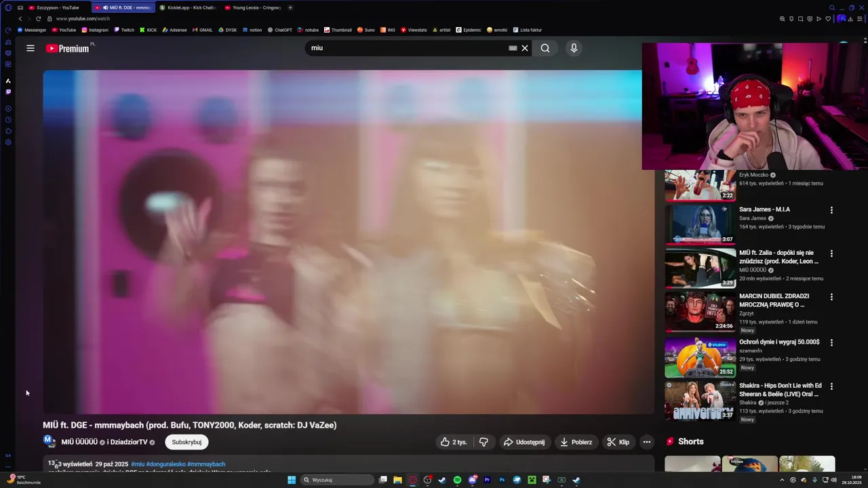Click the zoom magnifier icon in the browser toolbar
Screen dimensions: 868x488
click(x=782, y=19)
